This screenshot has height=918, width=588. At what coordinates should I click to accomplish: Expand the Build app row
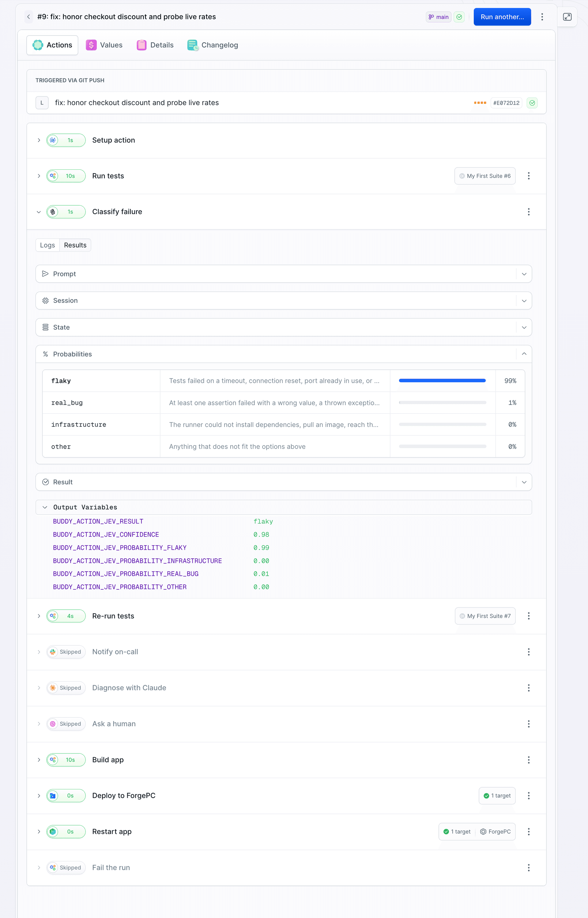tap(39, 760)
